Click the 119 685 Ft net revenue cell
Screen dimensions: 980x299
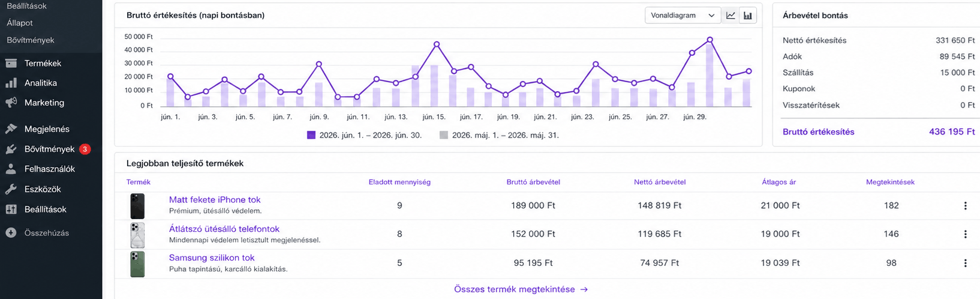(x=660, y=234)
